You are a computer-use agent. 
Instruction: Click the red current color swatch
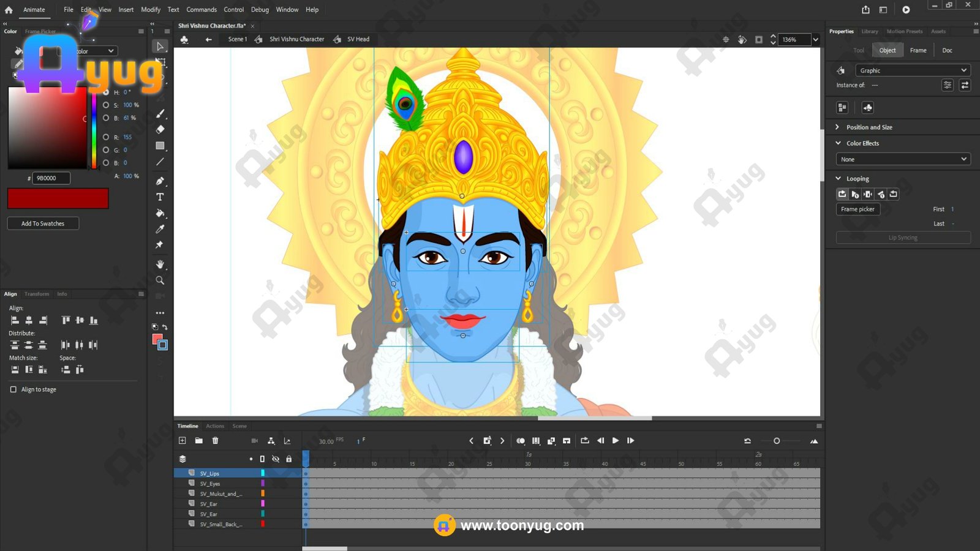[58, 198]
